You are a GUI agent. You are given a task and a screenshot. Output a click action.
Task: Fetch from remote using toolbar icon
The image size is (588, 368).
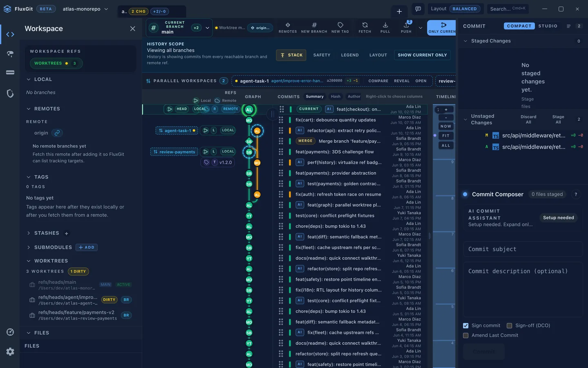point(365,27)
